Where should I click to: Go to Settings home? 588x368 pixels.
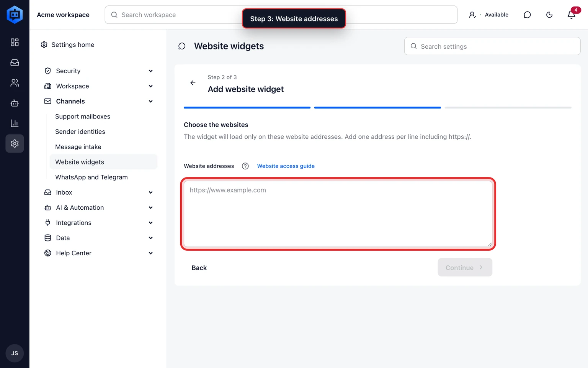67,45
